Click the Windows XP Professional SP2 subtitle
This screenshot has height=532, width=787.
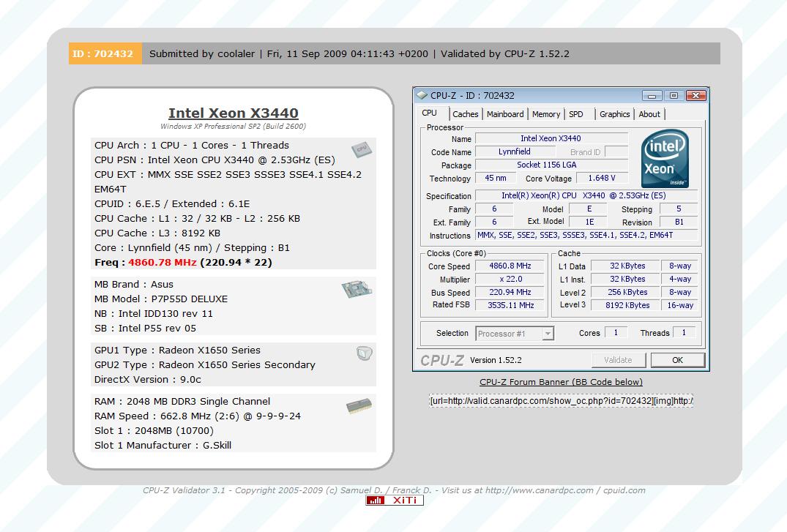click(234, 126)
